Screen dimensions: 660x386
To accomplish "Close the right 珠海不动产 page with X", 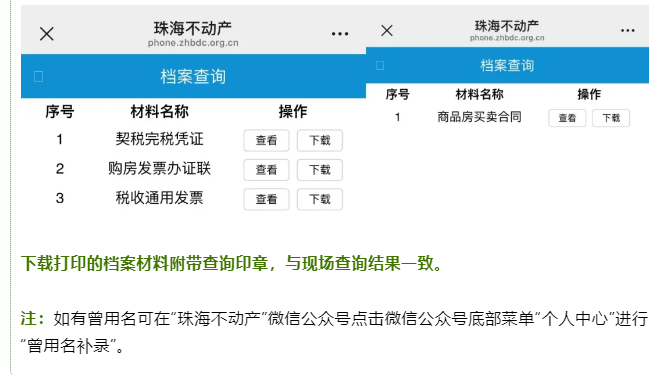I will 387,30.
